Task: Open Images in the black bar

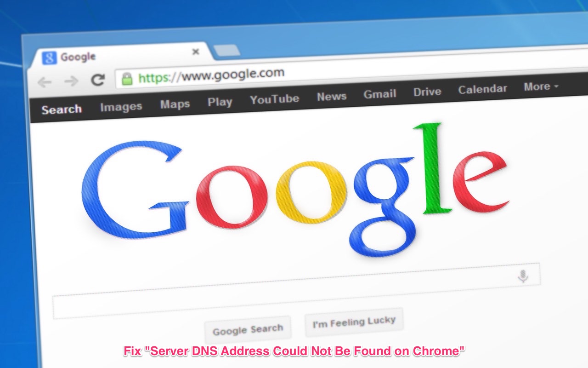Action: tap(121, 107)
